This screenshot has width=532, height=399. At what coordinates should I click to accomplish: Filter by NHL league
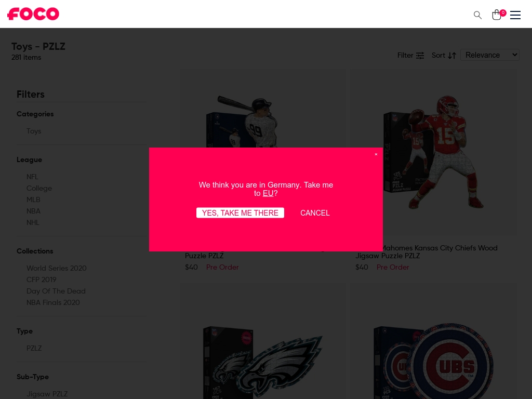click(x=33, y=222)
